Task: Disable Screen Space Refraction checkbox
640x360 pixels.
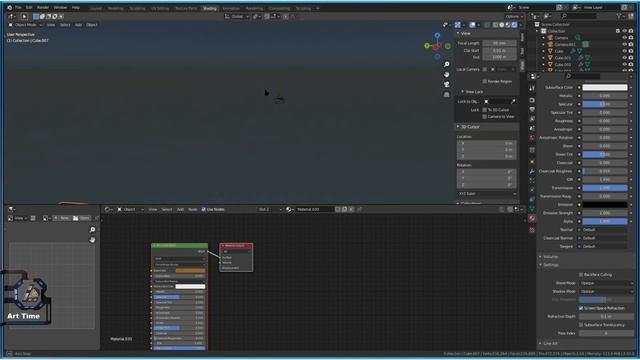Action: coord(581,308)
